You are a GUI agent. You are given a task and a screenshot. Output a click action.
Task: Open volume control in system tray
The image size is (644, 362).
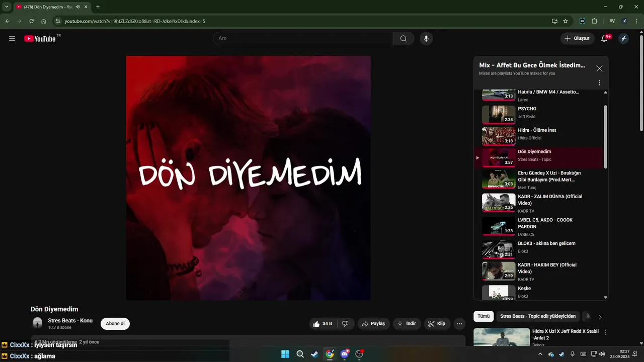click(602, 354)
